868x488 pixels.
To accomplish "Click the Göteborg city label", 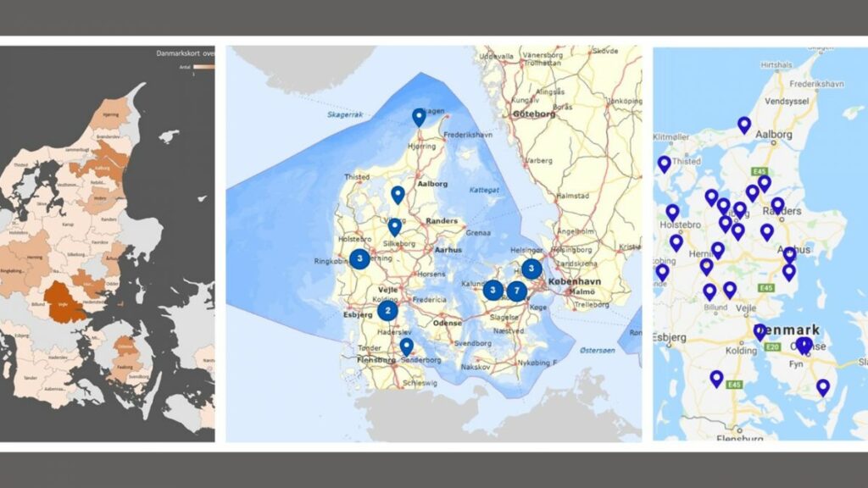I will click(x=534, y=112).
